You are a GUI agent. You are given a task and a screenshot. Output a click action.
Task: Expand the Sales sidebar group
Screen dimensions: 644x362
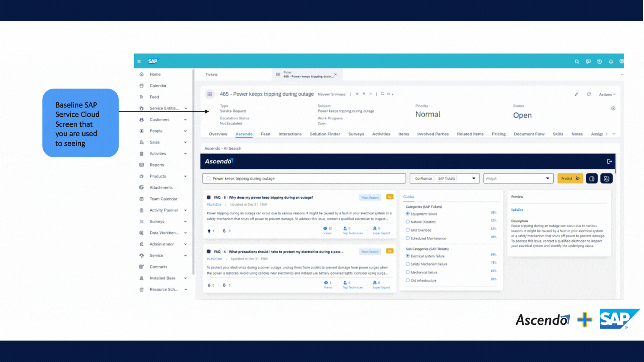point(185,142)
